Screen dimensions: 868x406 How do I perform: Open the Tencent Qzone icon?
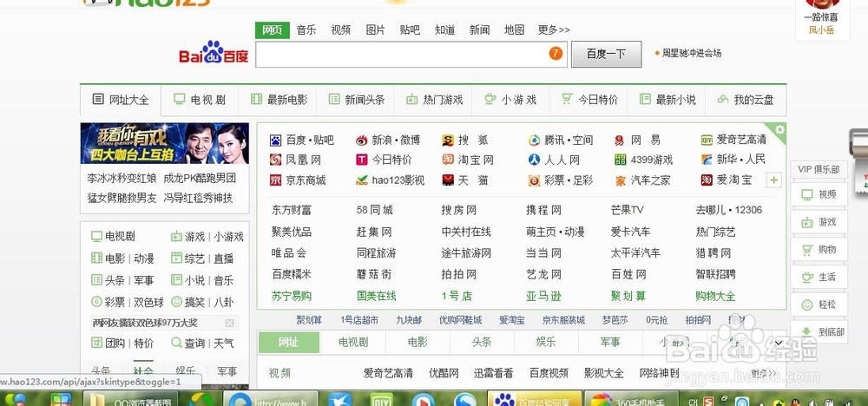534,141
